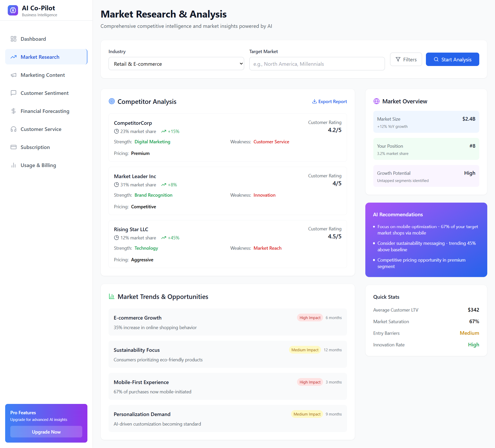Screen dimensions: 495x448
Task: Click the 4.5/5 customer rating
Action: 334,236
